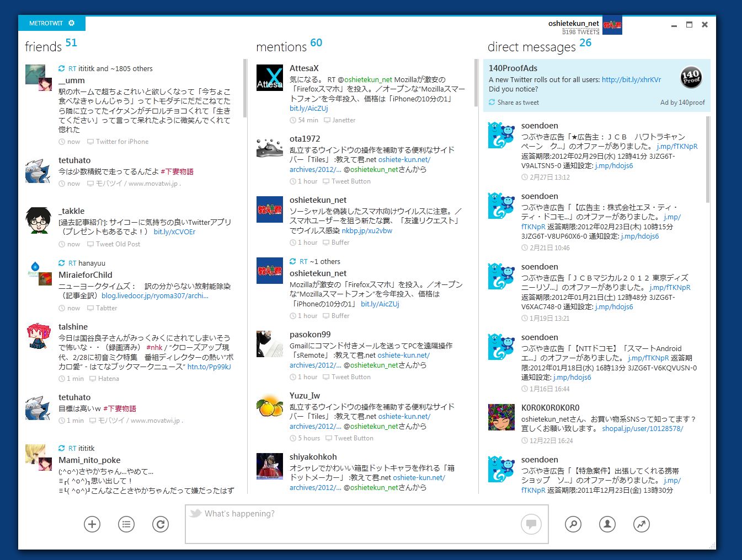Click Ad by 140proof label
The height and width of the screenshot is (560, 742).
coord(682,103)
